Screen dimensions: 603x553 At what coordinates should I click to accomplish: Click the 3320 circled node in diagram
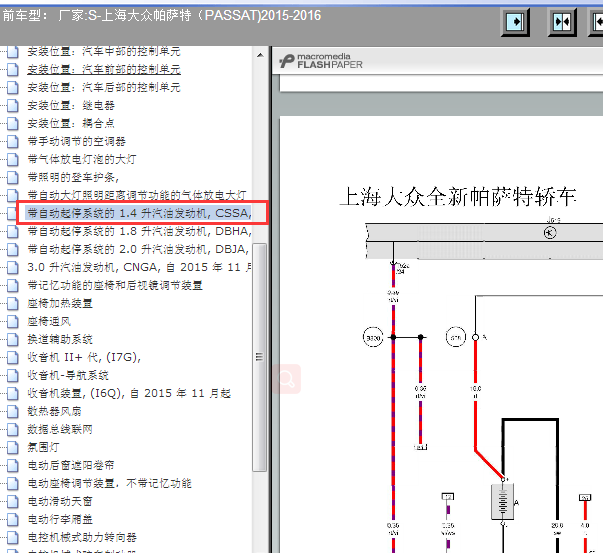(373, 338)
